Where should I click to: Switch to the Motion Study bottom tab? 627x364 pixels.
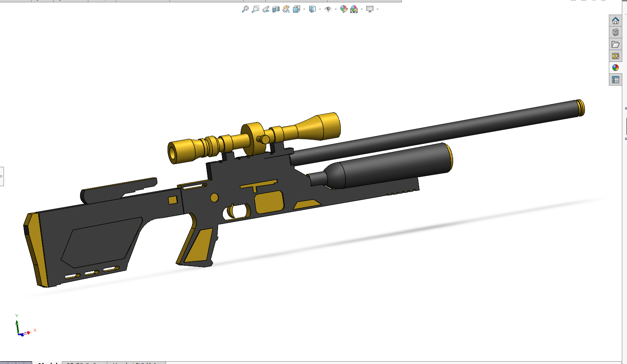[136, 362]
